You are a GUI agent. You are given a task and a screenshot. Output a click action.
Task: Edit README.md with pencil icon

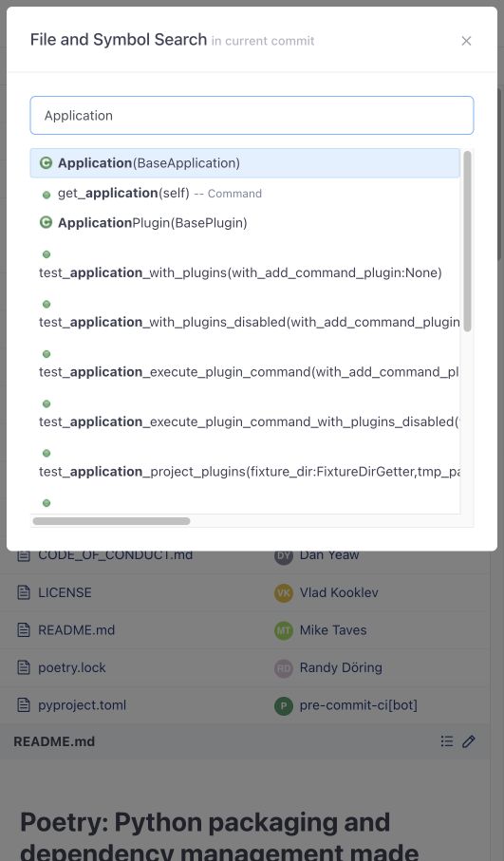[469, 741]
